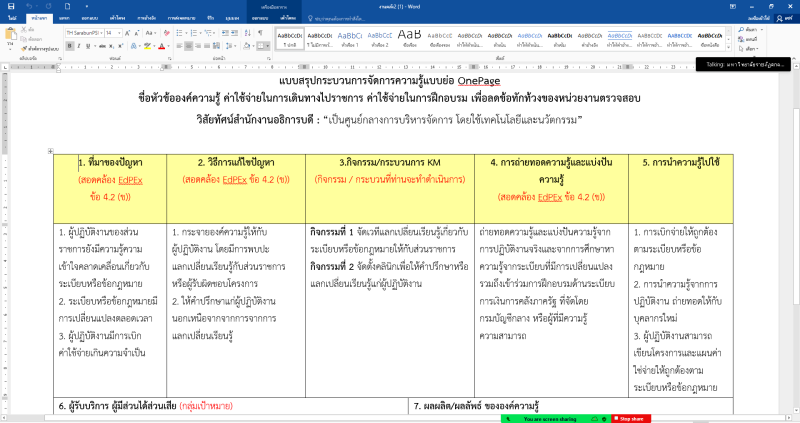800x423 pixels.
Task: Open the File tab
Action: [x=12, y=18]
